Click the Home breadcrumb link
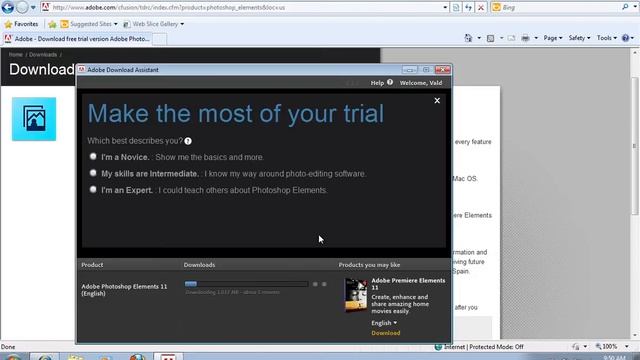 tap(16, 55)
